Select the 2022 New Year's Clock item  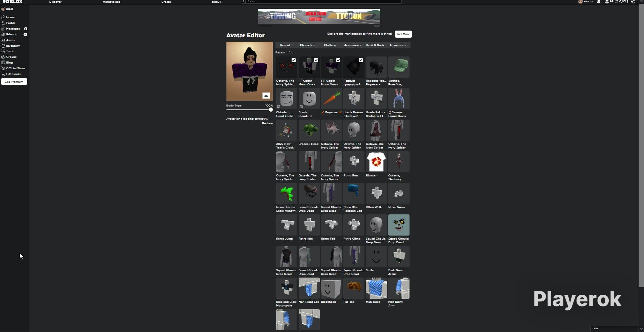click(287, 130)
